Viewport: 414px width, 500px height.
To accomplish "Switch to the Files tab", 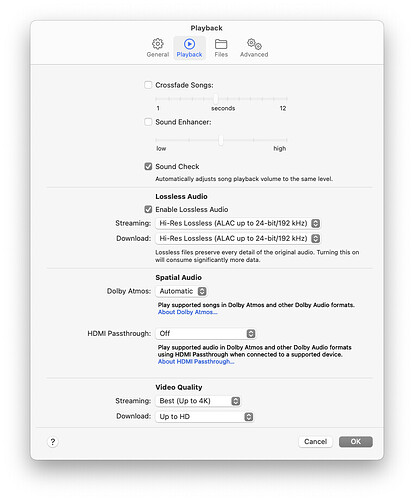I will click(x=221, y=48).
